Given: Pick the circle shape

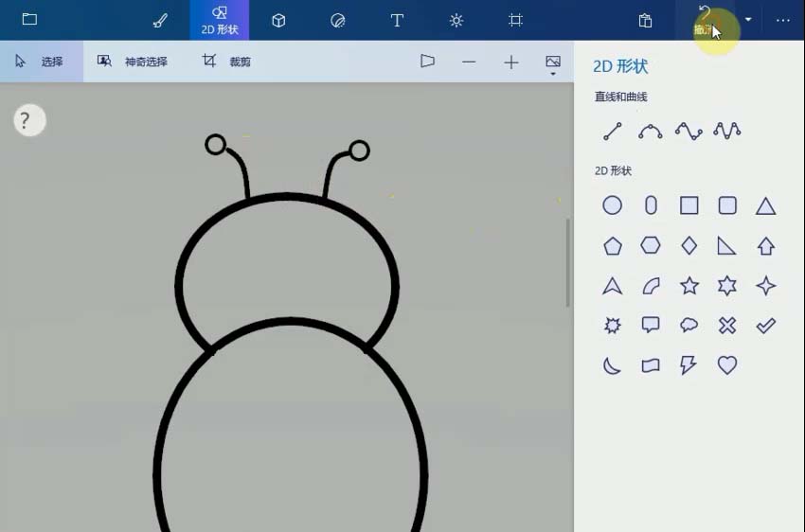Looking at the screenshot, I should 612,205.
